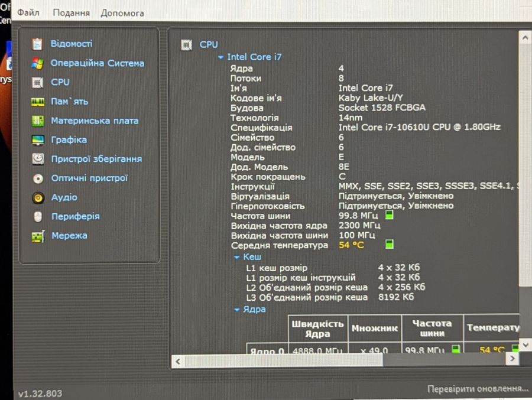
Task: Click green icon in Ядро 0 bus frequency cell
Action: tap(456, 349)
